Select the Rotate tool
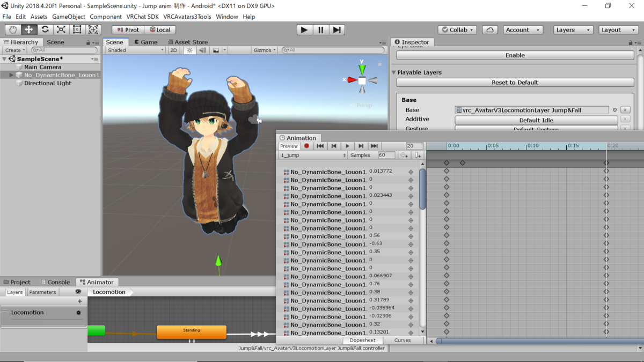 point(45,30)
